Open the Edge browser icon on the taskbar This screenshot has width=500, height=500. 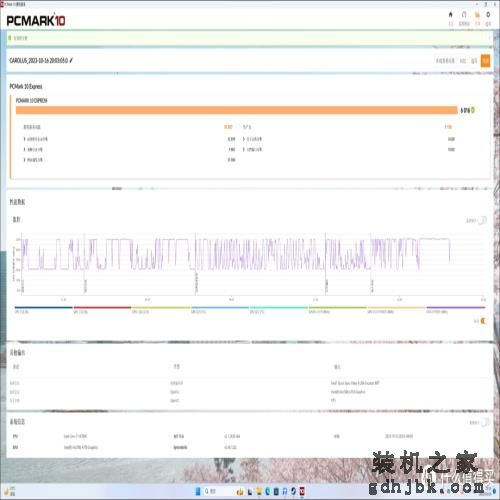click(267, 491)
